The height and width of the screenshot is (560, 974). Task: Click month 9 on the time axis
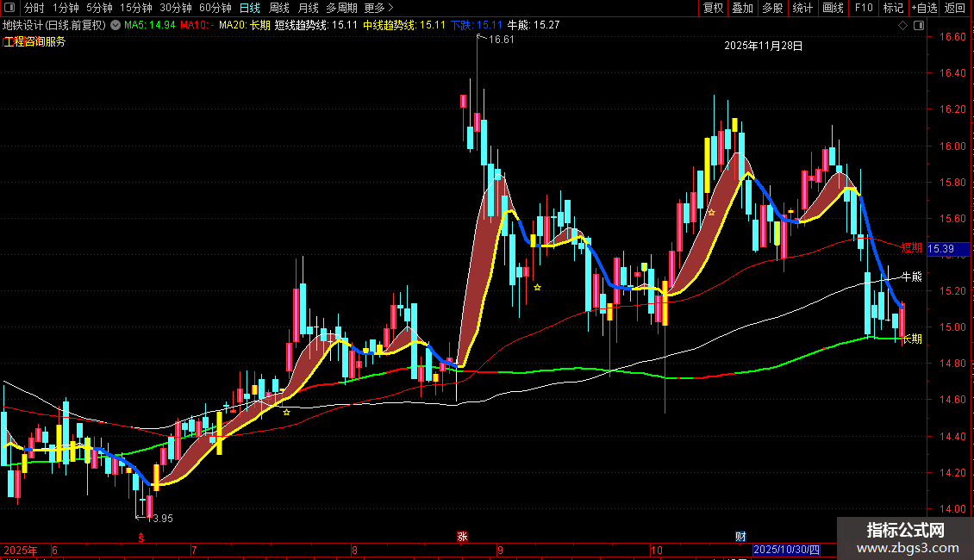click(500, 550)
